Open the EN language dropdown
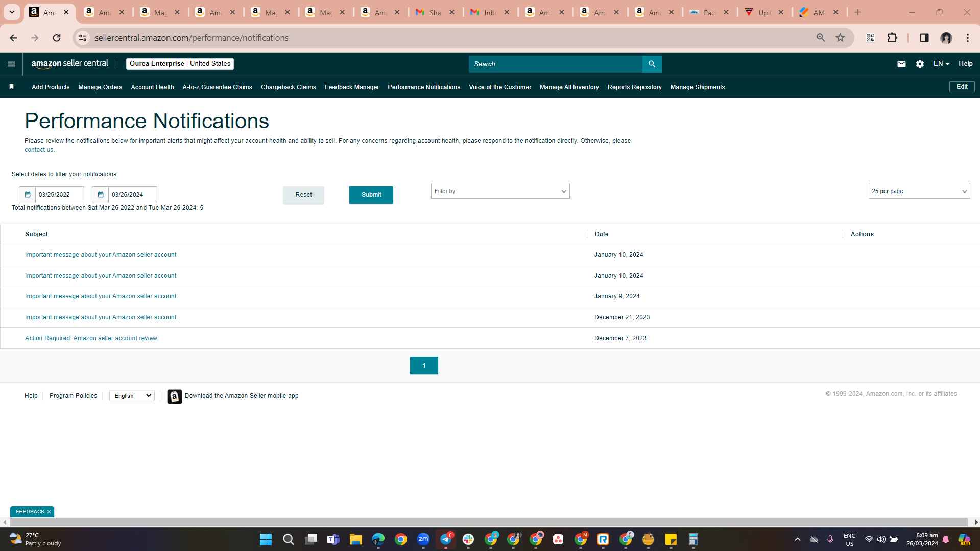 [x=941, y=64]
